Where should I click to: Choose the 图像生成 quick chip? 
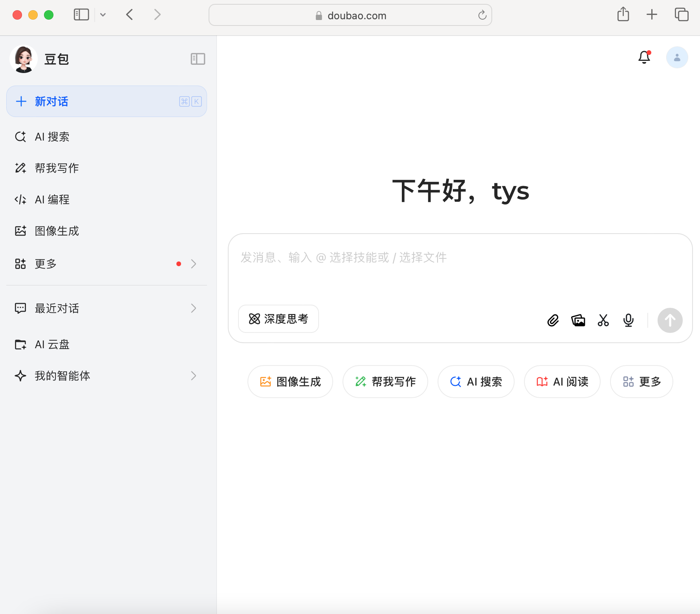(290, 382)
